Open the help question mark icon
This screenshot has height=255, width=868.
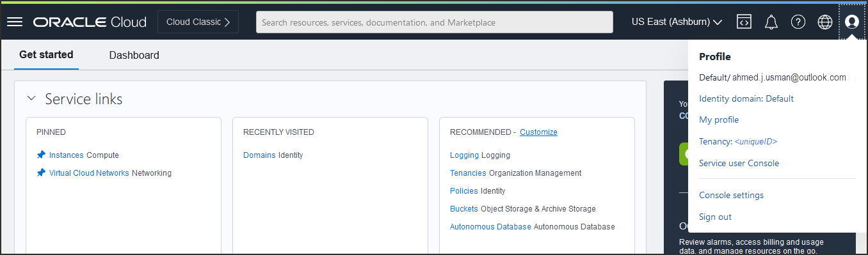[x=798, y=22]
